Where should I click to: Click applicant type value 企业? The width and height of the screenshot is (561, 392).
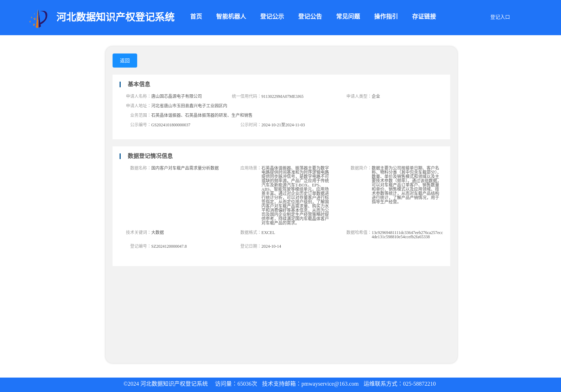pos(376,96)
